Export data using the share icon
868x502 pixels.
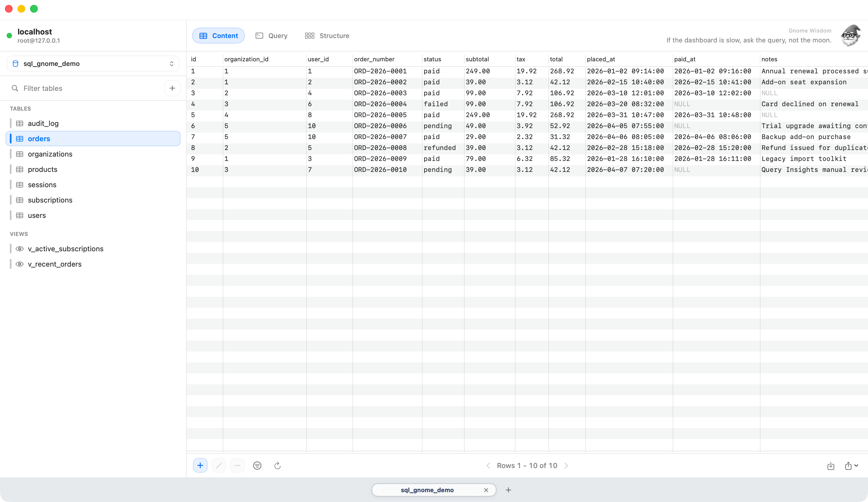(x=848, y=466)
